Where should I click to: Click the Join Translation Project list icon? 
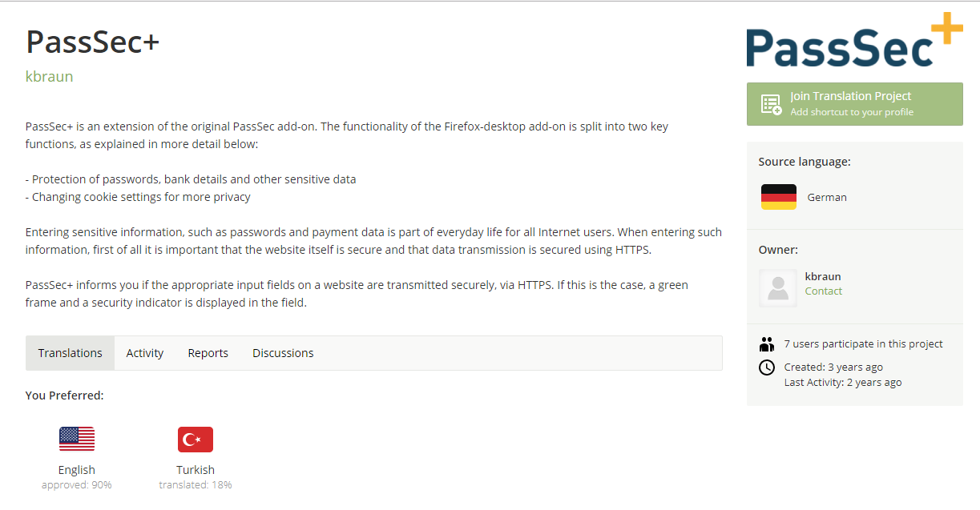tap(771, 104)
